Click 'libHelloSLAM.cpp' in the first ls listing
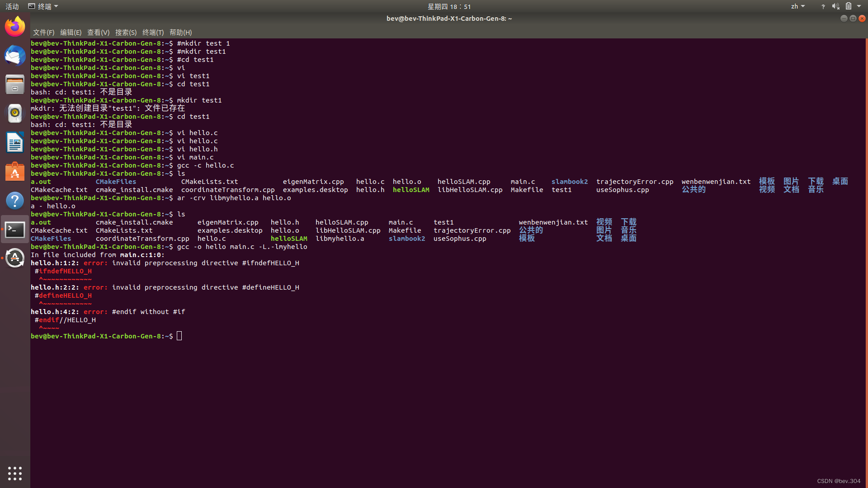The height and width of the screenshot is (488, 868). point(470,190)
